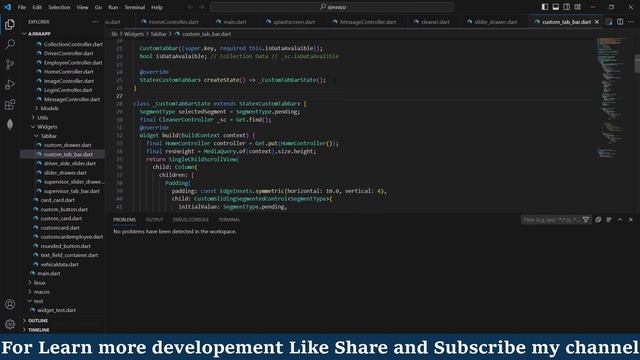Open Source Control view
The height and width of the screenshot is (360, 640).
(x=10, y=64)
